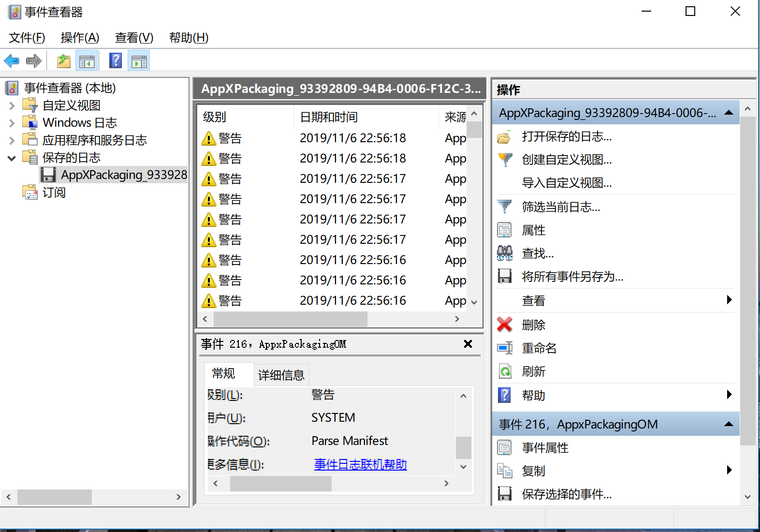The width and height of the screenshot is (760, 532).
Task: Expand the Windows 日志 tree node
Action: 12,123
